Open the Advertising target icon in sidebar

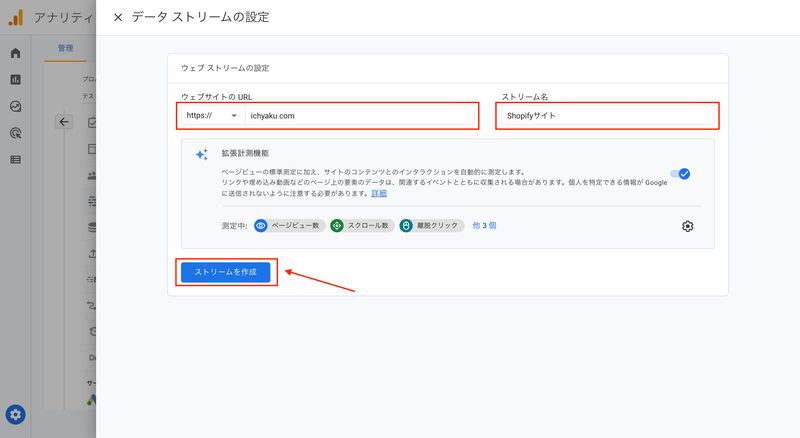[x=15, y=133]
